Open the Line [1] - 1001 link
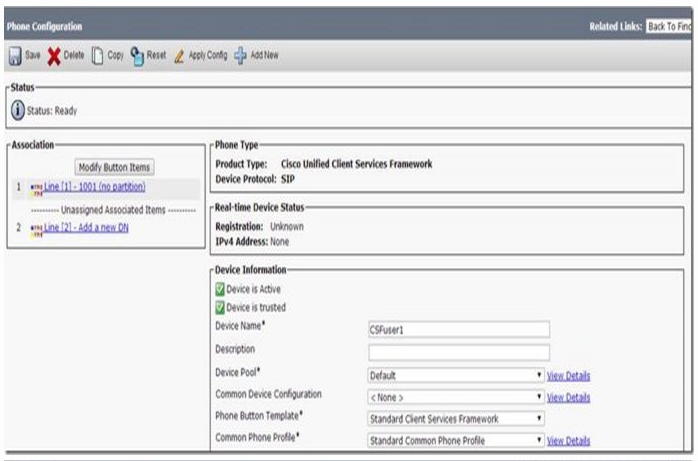Image resolution: width=698 pixels, height=461 pixels. pyautogui.click(x=94, y=187)
